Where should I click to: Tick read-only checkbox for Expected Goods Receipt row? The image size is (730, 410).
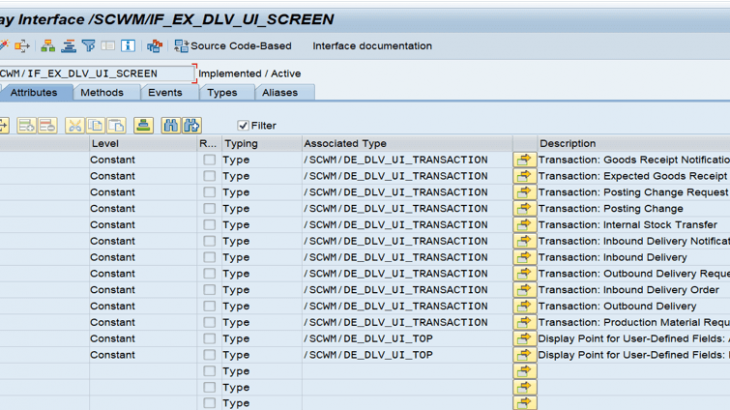coord(209,176)
